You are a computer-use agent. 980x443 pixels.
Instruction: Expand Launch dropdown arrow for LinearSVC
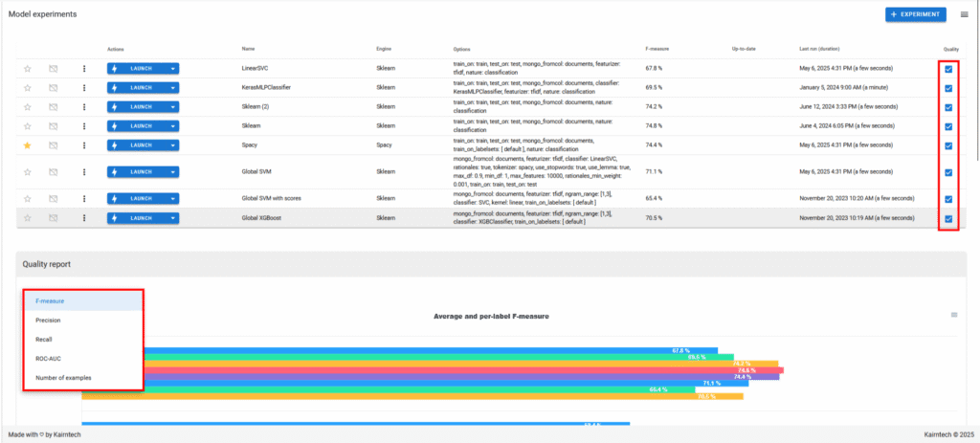pos(172,69)
